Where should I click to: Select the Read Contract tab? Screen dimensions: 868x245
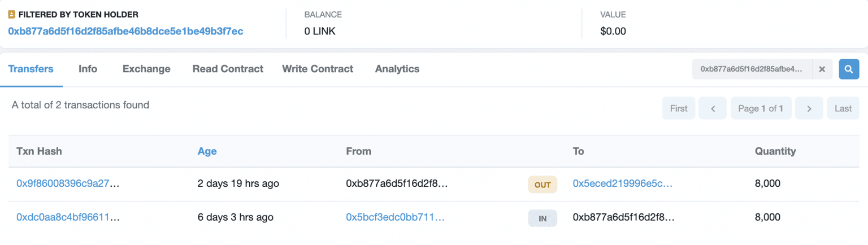(x=228, y=69)
